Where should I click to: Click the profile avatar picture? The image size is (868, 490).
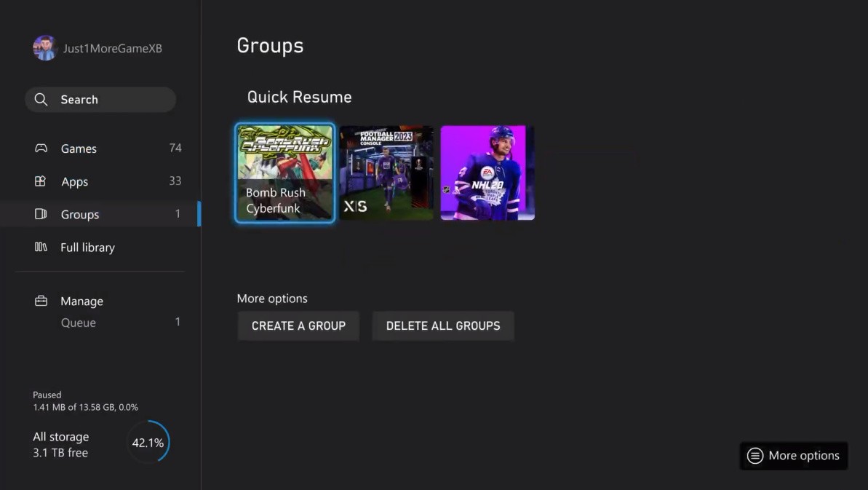(45, 48)
